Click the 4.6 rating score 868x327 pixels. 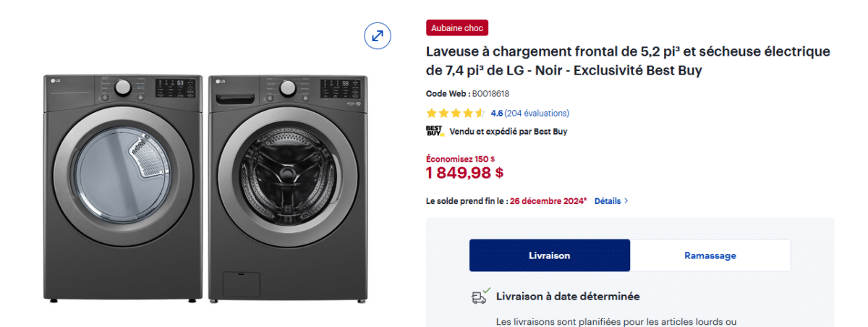click(x=497, y=113)
